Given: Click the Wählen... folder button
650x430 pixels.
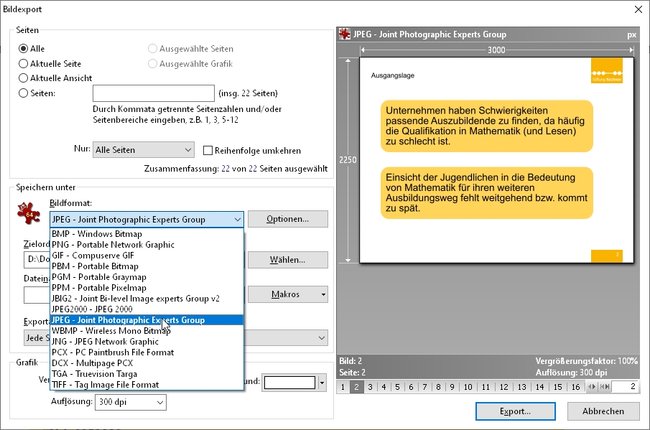Looking at the screenshot, I should 288,260.
